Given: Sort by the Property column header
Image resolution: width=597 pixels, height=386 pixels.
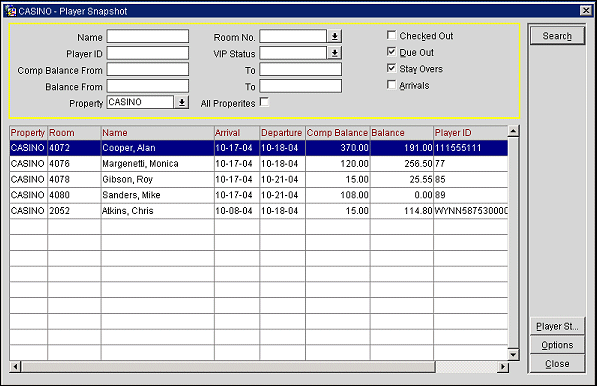Looking at the screenshot, I should [x=28, y=132].
